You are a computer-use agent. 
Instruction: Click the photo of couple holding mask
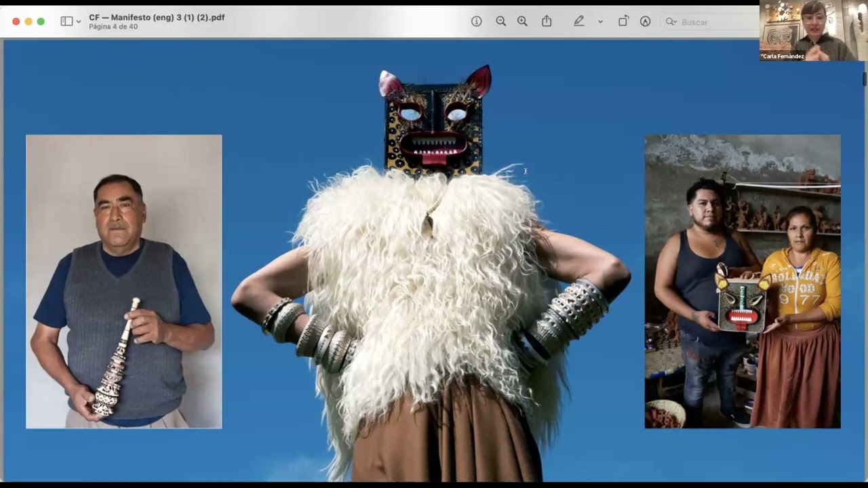[x=743, y=281]
